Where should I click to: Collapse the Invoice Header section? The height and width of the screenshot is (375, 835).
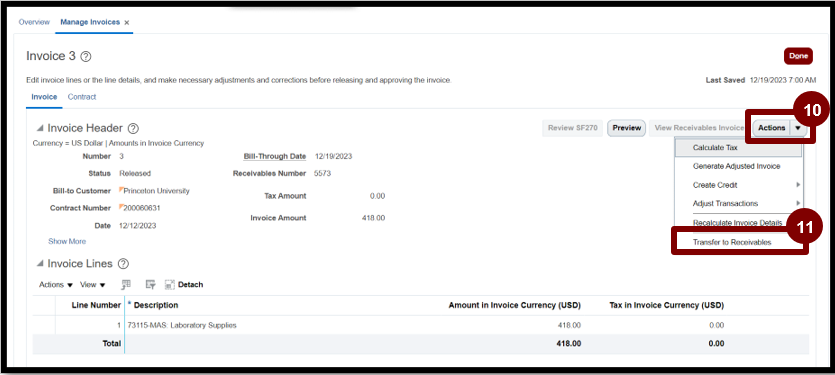tap(40, 128)
